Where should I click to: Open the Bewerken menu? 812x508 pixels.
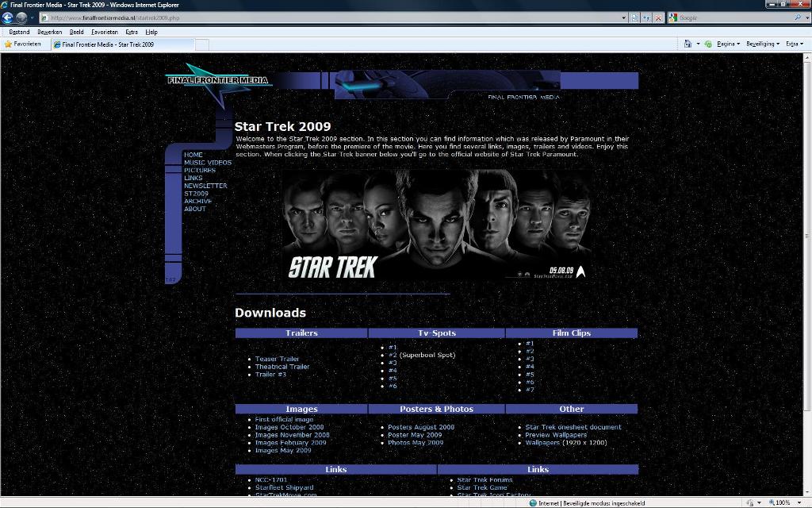pyautogui.click(x=50, y=32)
